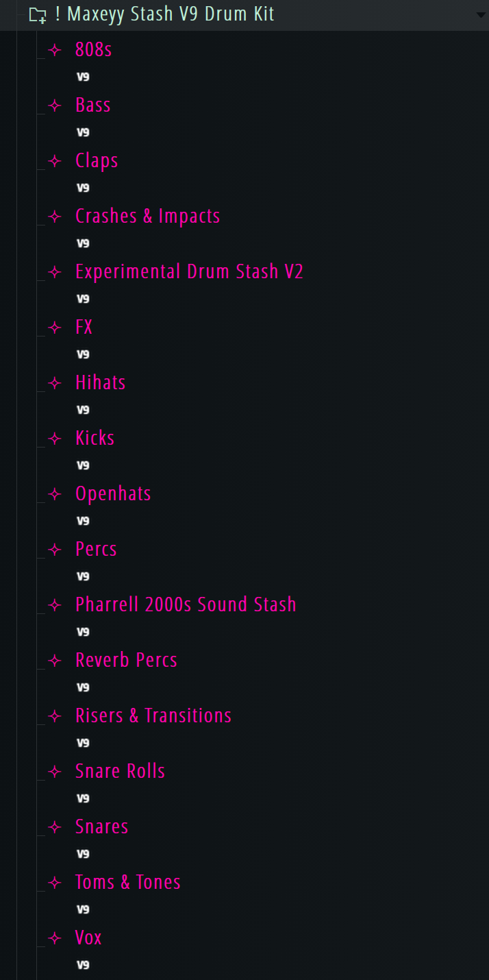
Task: Open the Hihats folder
Action: coord(100,383)
